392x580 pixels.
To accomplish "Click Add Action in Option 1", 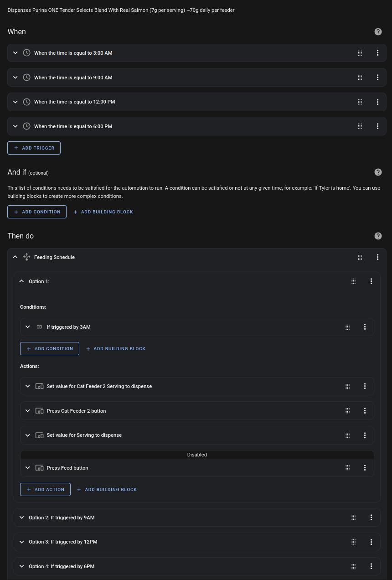I will [45, 489].
